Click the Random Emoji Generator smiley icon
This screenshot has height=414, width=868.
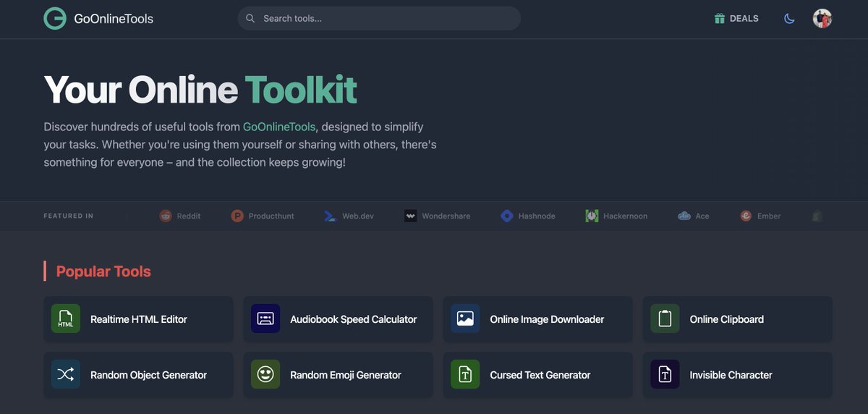[265, 374]
